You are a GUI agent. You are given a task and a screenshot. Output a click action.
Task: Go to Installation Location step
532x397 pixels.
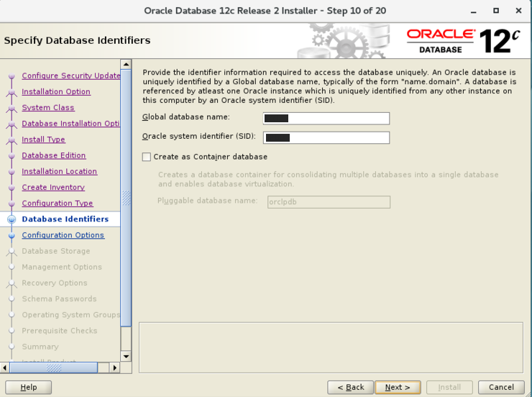click(60, 171)
